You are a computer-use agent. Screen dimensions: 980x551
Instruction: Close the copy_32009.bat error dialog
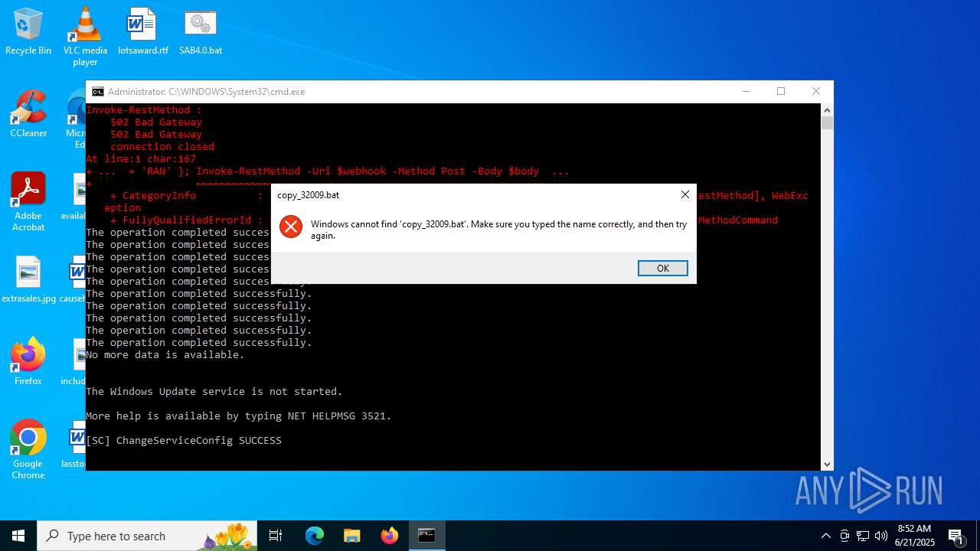[x=684, y=194]
